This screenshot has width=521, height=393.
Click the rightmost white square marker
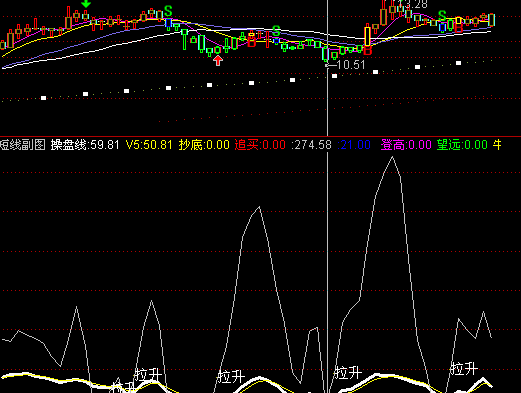[459, 63]
